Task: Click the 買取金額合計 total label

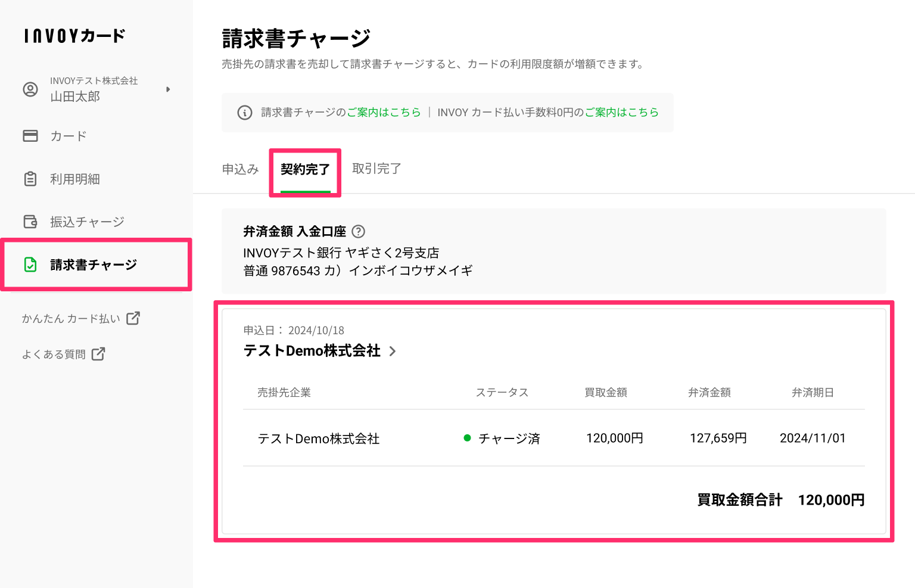Action: 740,500
